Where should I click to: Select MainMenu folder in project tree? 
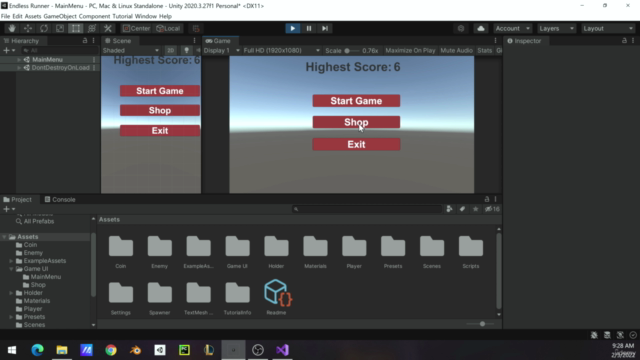pyautogui.click(x=46, y=277)
